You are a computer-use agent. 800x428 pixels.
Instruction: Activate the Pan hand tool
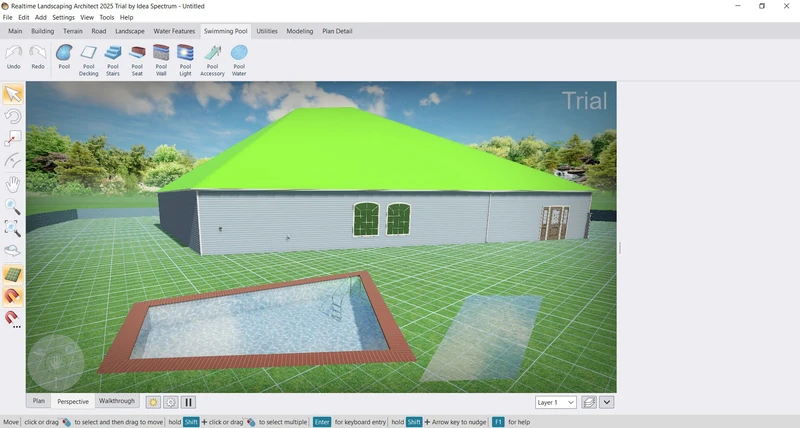coord(13,184)
